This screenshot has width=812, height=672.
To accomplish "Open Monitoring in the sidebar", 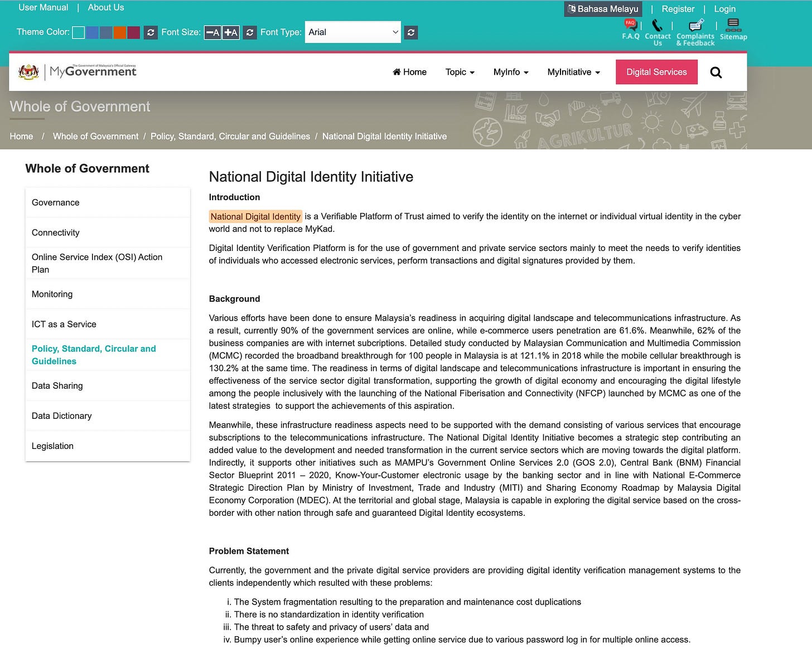I will [108, 294].
